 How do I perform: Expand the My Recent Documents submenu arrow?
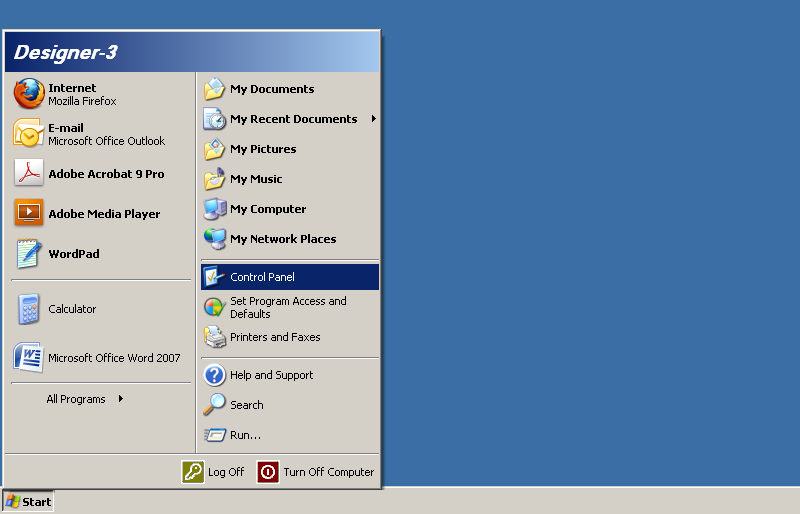(373, 118)
